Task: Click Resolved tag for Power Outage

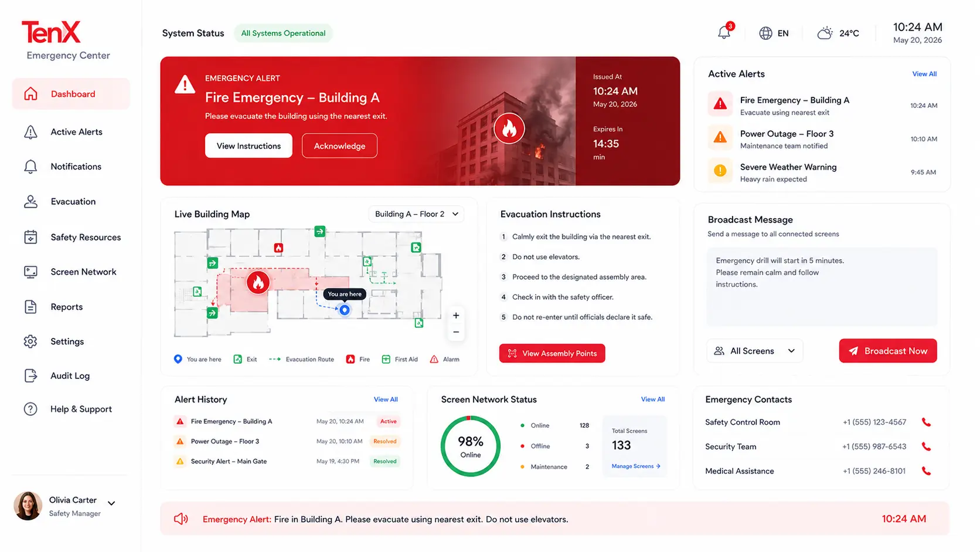Action: pos(385,441)
